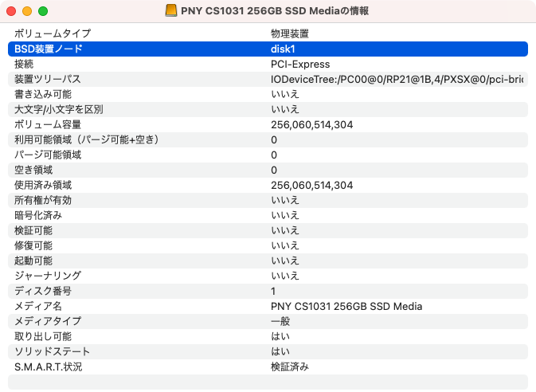Image resolution: width=536 pixels, height=392 pixels.
Task: Select the 利用可能領域 row
Action: tap(268, 139)
